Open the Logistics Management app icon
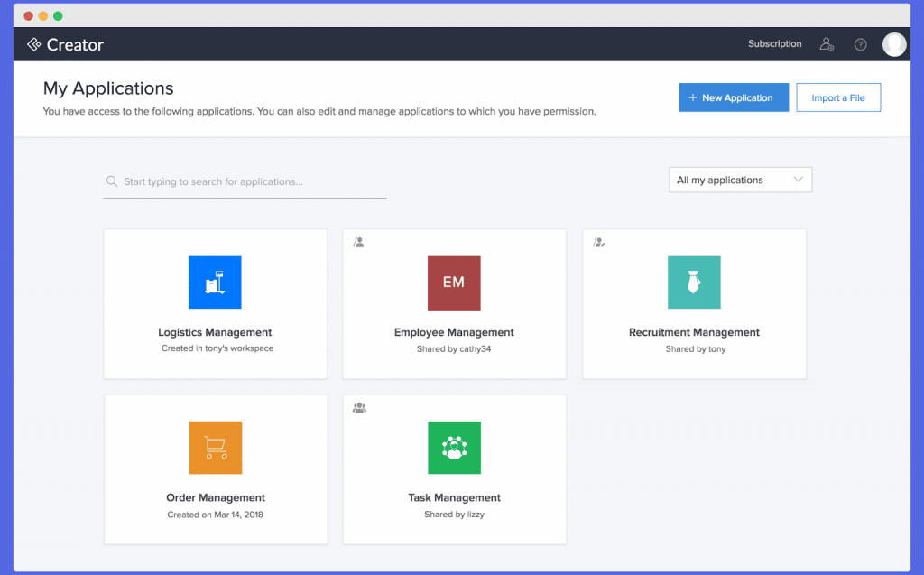Image resolution: width=924 pixels, height=575 pixels. [215, 282]
